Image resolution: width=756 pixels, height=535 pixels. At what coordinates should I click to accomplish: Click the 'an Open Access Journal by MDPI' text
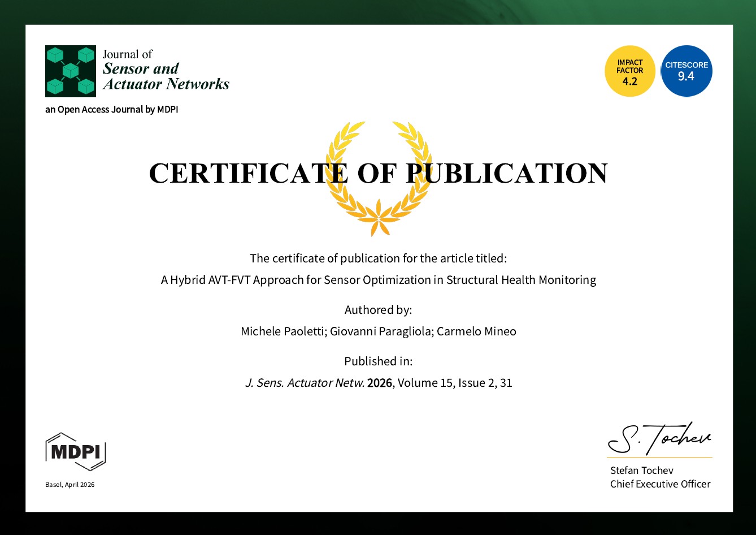click(111, 110)
